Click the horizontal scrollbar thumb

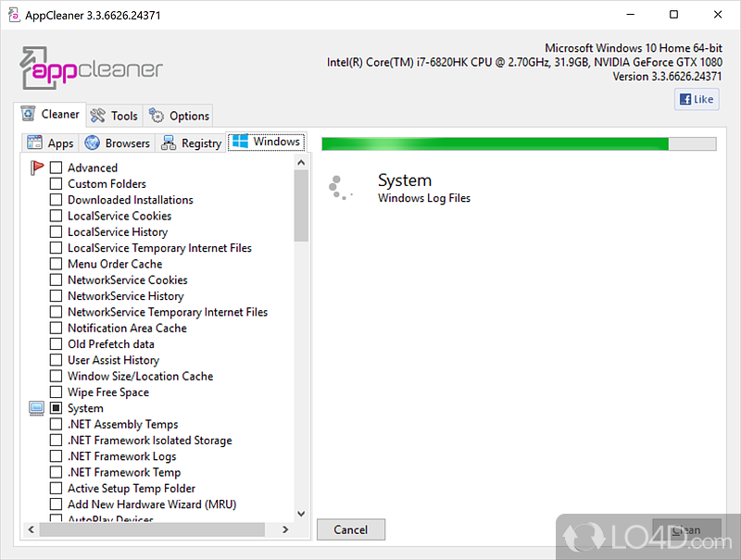click(152, 529)
